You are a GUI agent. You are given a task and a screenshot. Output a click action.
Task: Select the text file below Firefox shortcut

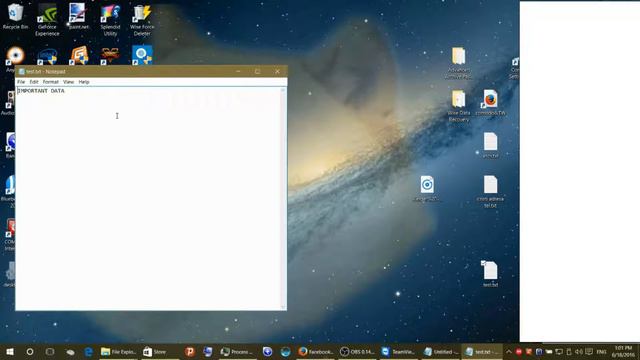[490, 145]
